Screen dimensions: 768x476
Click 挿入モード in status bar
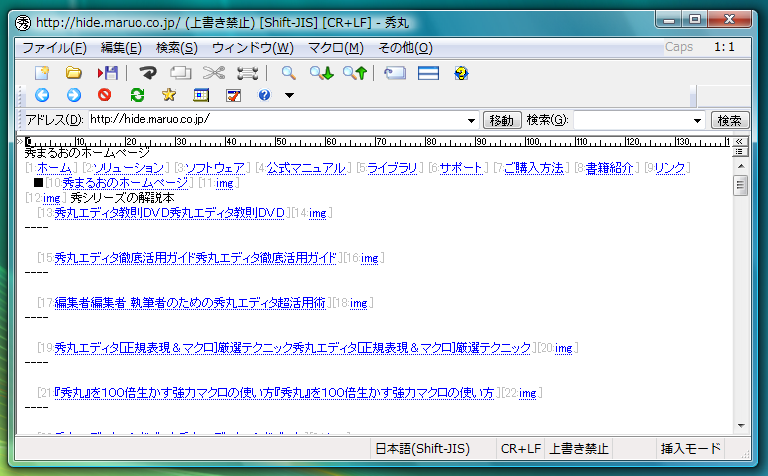tap(691, 449)
